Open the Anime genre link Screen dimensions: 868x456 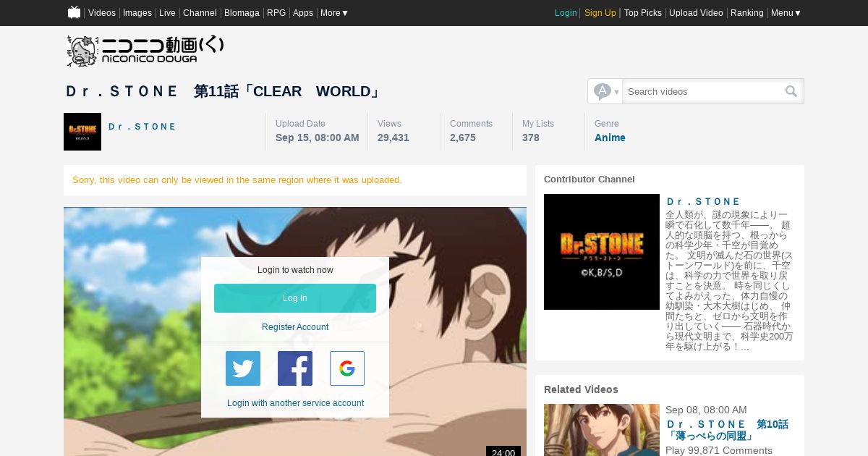[x=610, y=138]
